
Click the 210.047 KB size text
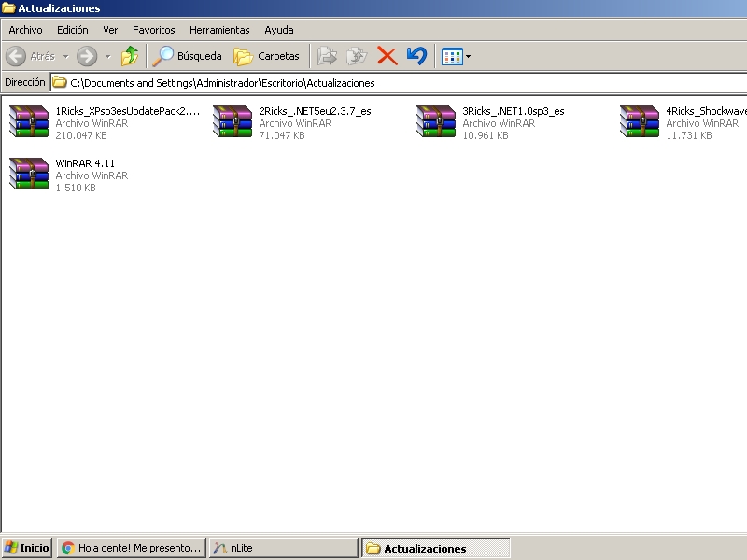81,135
